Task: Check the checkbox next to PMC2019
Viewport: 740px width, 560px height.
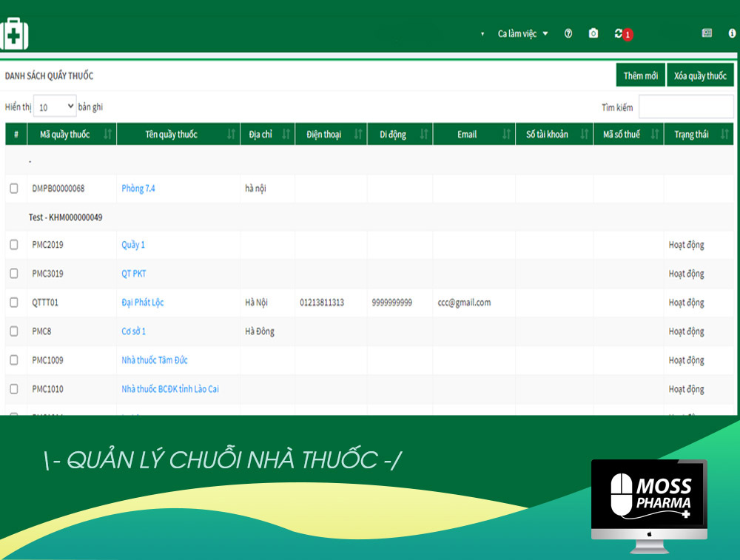Action: pyautogui.click(x=13, y=244)
